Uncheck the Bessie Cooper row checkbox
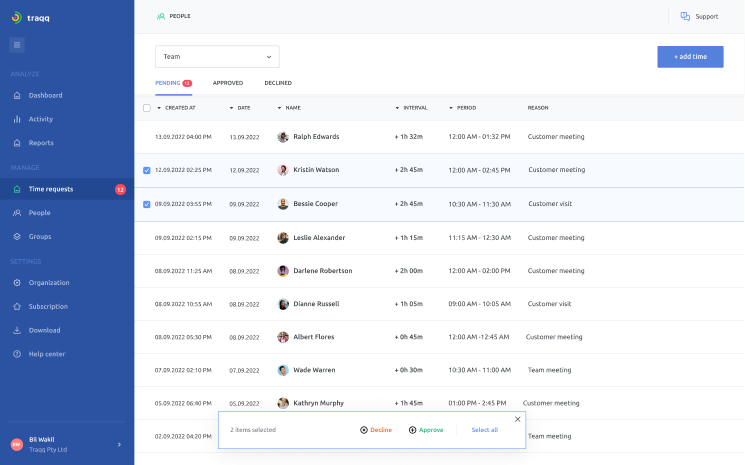Viewport: 745px width, 465px height. 147,204
